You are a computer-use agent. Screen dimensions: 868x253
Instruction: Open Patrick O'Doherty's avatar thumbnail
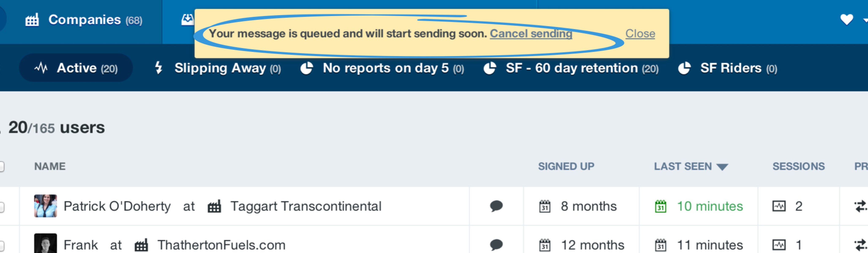[x=45, y=206]
